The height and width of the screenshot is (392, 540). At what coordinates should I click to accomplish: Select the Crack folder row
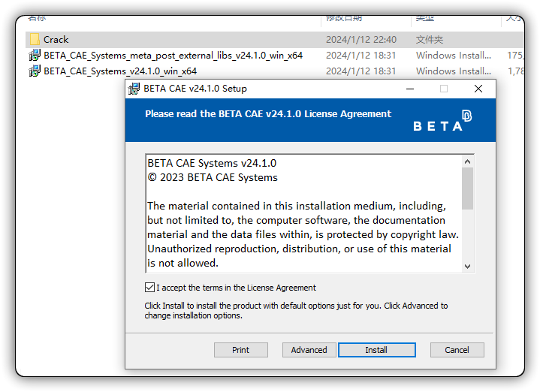[274, 40]
